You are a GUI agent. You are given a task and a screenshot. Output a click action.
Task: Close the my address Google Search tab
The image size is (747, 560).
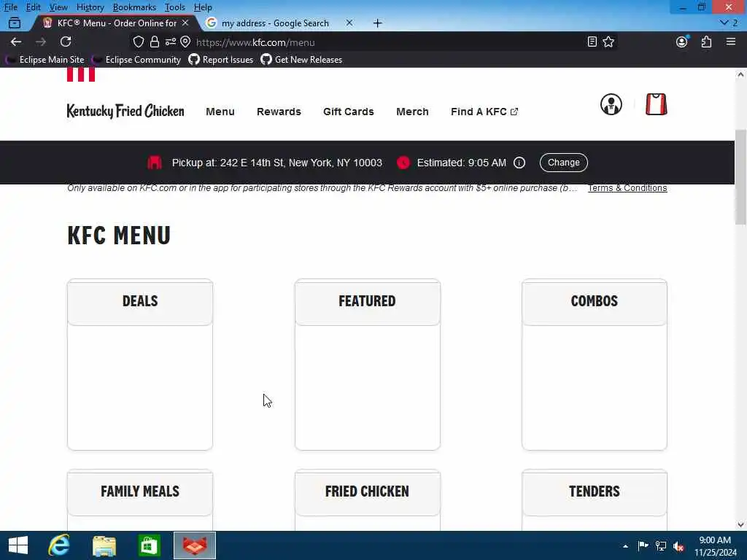[349, 23]
